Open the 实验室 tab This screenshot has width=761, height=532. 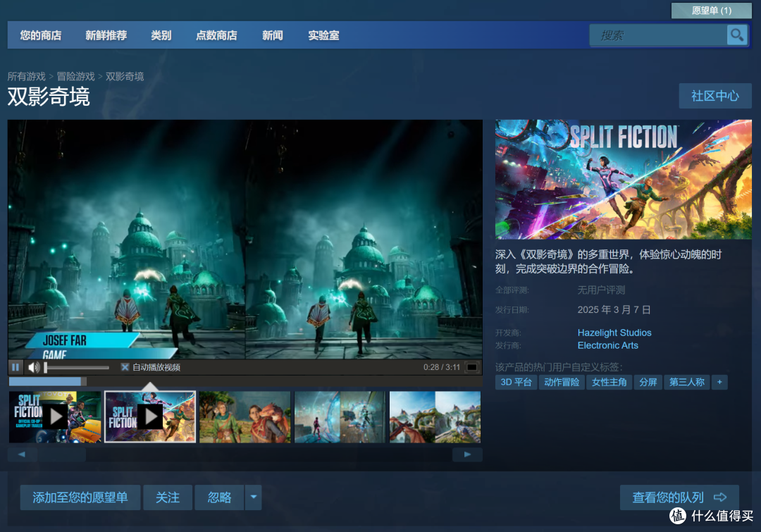[323, 35]
